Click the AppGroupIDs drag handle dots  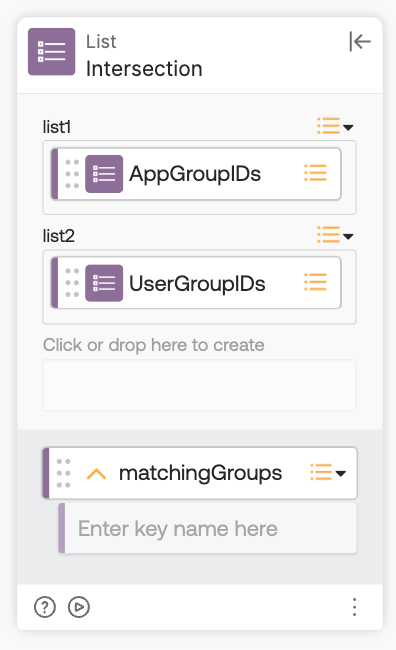(72, 174)
